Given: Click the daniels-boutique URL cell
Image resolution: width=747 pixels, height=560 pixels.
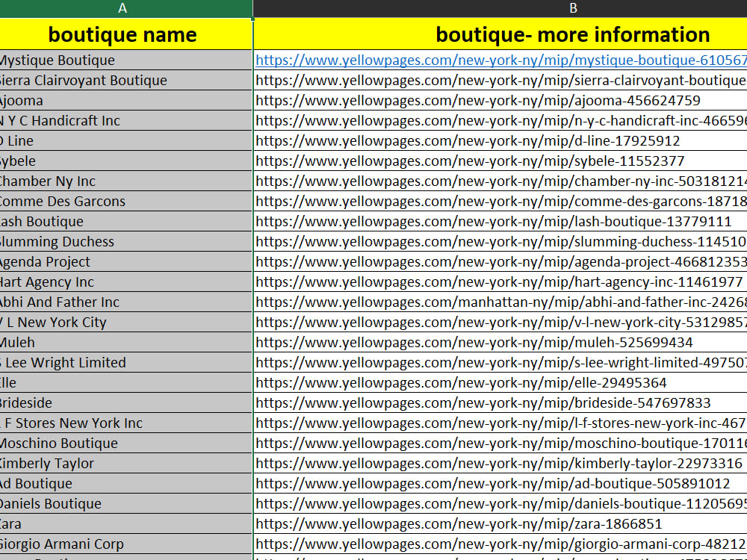Looking at the screenshot, I should pyautogui.click(x=500, y=503).
